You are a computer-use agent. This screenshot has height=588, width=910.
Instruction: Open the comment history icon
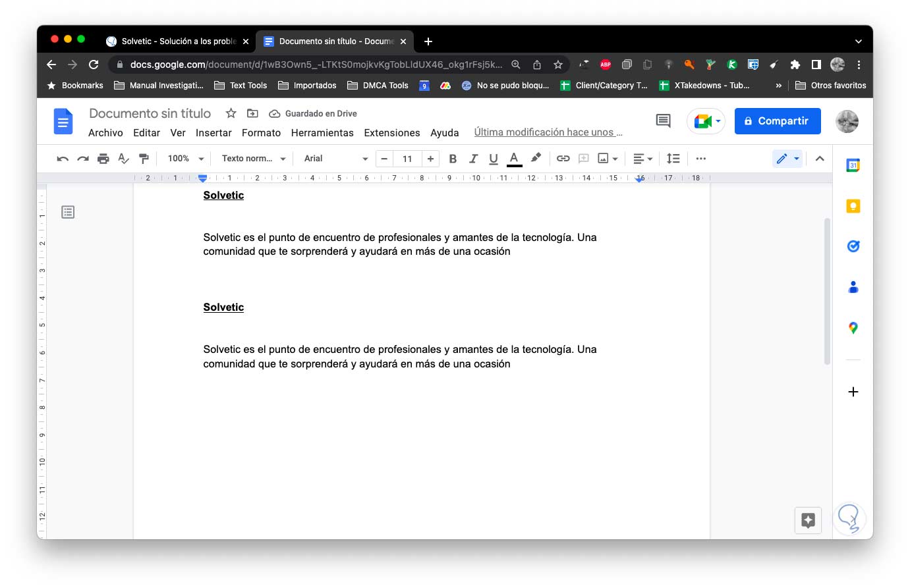[663, 120]
